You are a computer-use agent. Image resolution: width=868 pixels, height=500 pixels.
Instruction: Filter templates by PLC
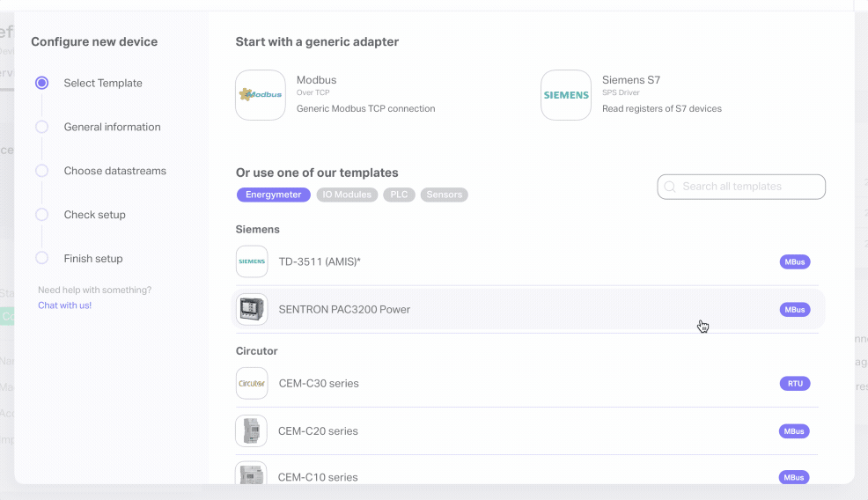click(399, 195)
